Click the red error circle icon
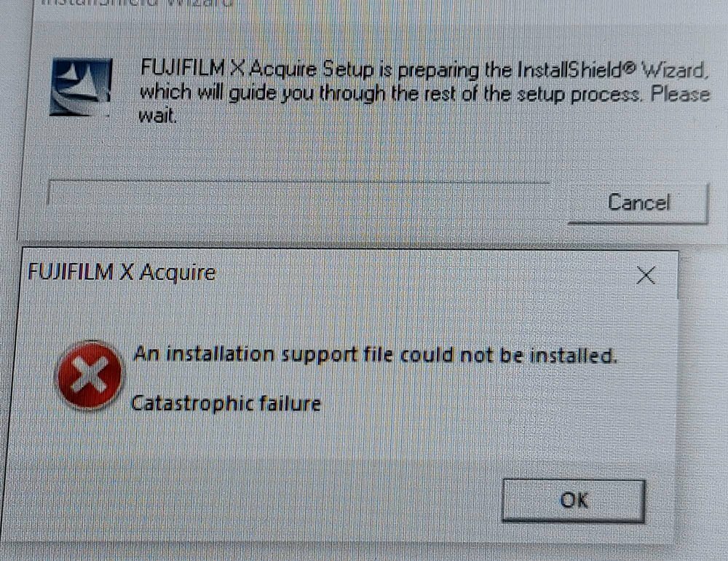728x561 pixels. click(x=89, y=375)
